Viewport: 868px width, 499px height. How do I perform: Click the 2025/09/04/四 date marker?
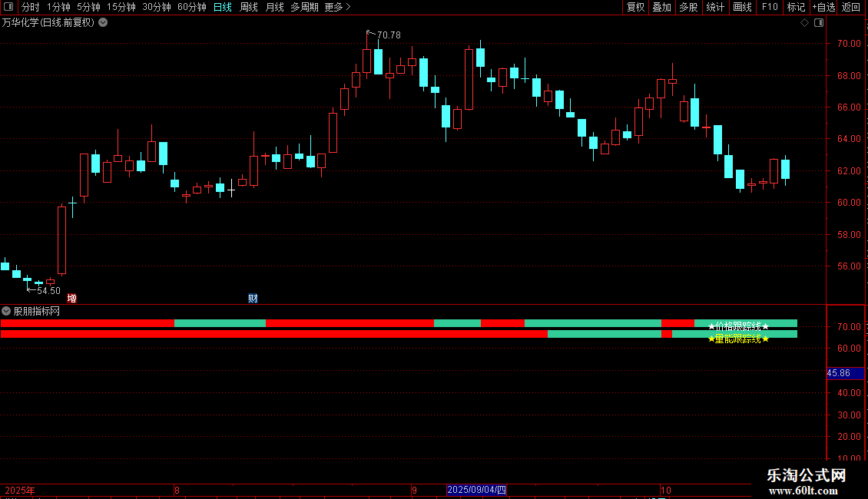tap(476, 490)
